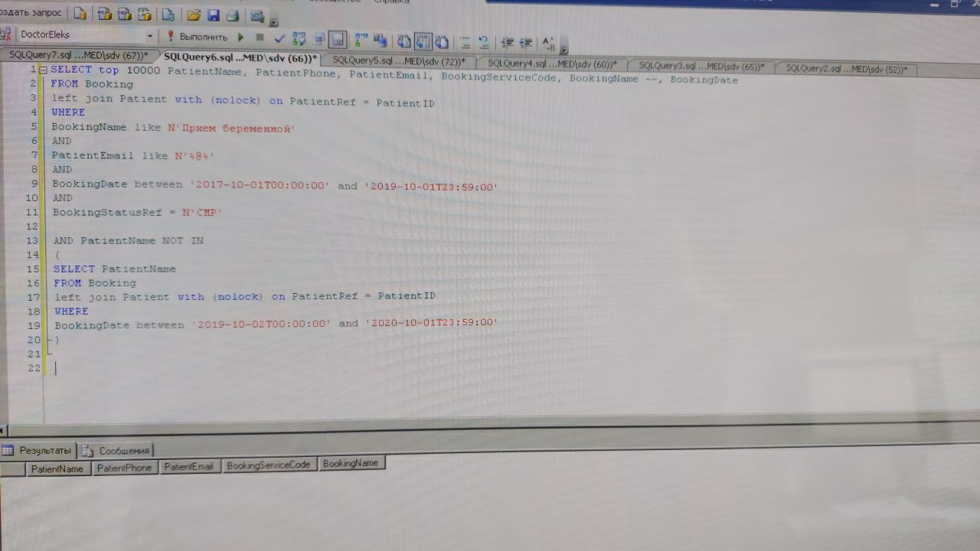Select the BookingName column header

[351, 463]
